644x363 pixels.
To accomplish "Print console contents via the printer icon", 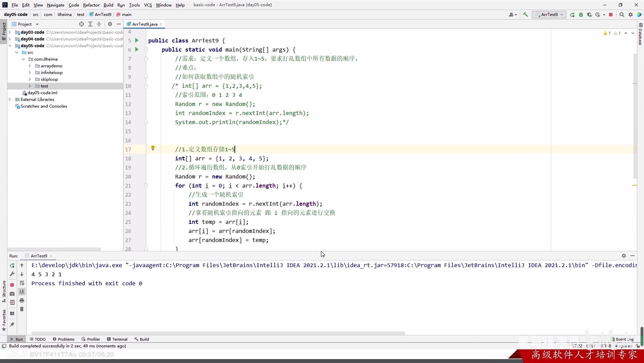I will pos(22,301).
